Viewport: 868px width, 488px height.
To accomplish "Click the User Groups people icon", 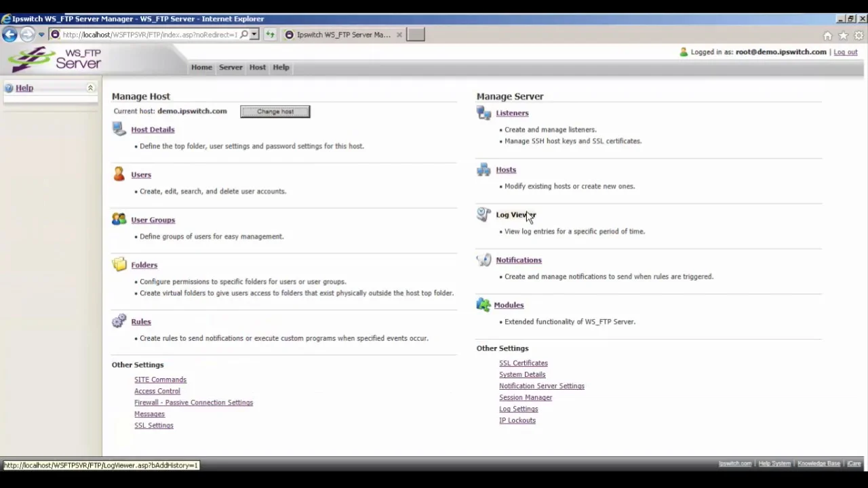I will coord(119,220).
